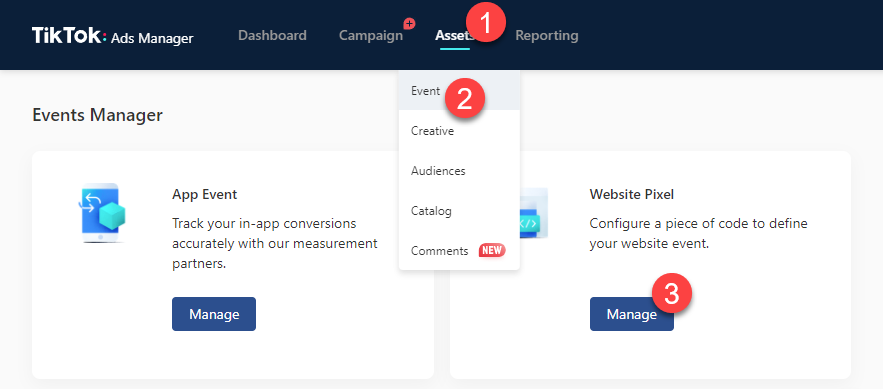Click the App Event phone icon

tap(102, 213)
